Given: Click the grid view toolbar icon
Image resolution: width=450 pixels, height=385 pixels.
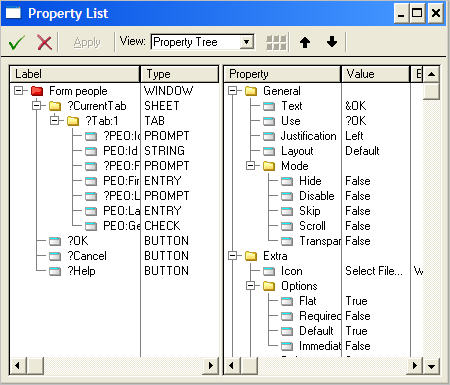Looking at the screenshot, I should (x=276, y=43).
